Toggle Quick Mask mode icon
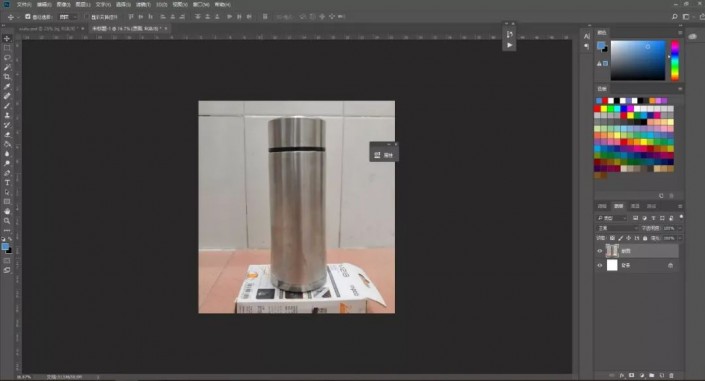705x381 pixels. pyautogui.click(x=7, y=261)
